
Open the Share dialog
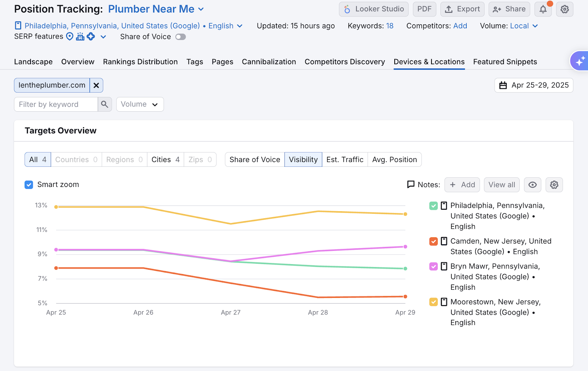(509, 9)
